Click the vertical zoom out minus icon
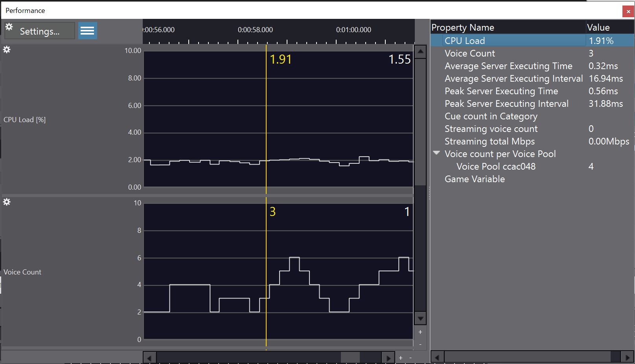Viewport: 635px width, 364px height. pyautogui.click(x=420, y=344)
